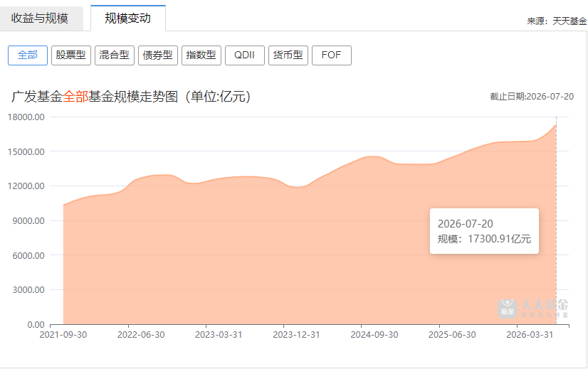This screenshot has width=588, height=369.
Task: Switch to the 收益与规模 tab
Action: [40, 18]
